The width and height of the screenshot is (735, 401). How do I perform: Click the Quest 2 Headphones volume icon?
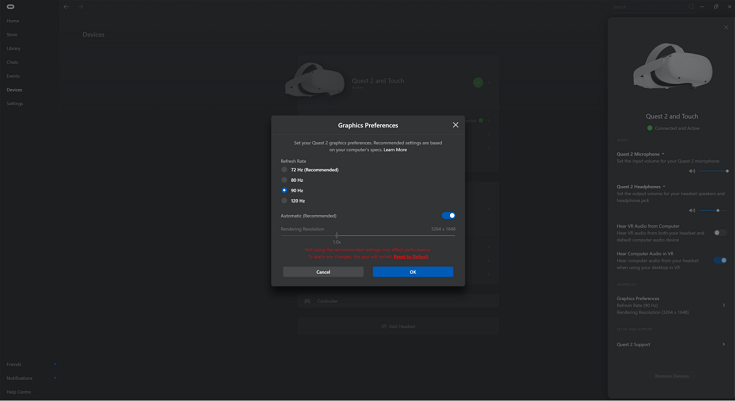point(692,211)
